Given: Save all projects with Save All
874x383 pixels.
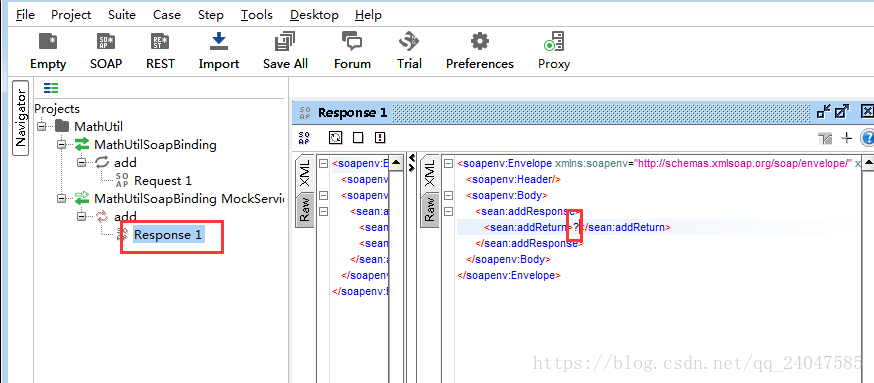Looking at the screenshot, I should [x=285, y=51].
